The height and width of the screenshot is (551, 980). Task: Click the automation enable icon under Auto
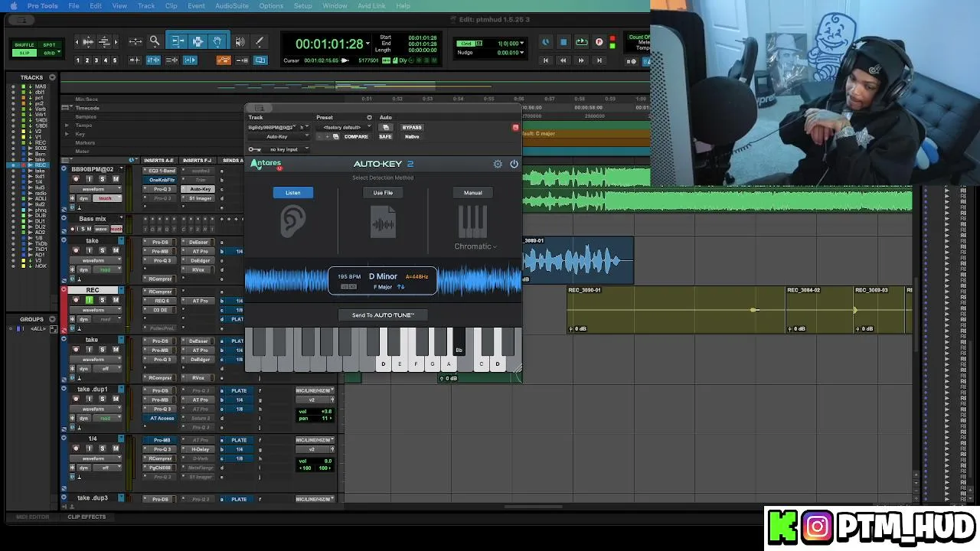click(x=386, y=128)
